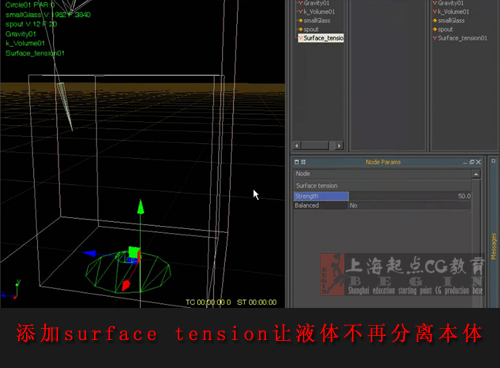Click the k_Volume01 daemon icon in the left node list
500x368 pixels.
click(300, 12)
